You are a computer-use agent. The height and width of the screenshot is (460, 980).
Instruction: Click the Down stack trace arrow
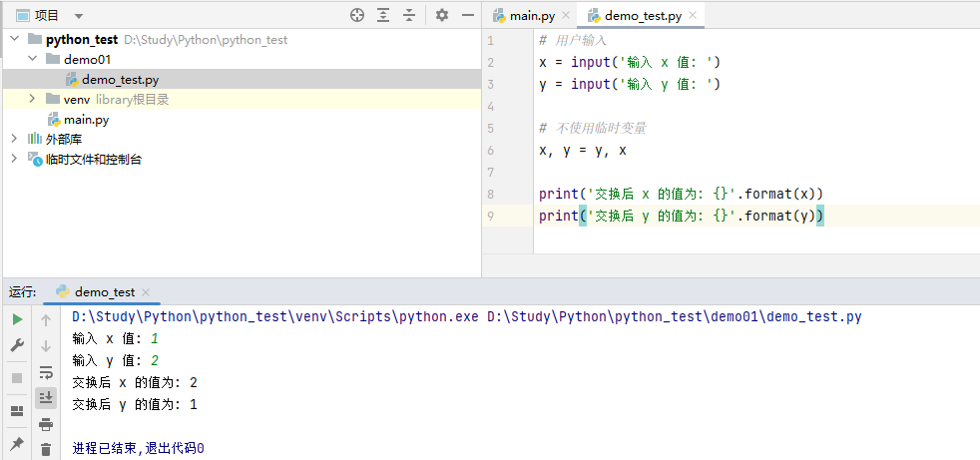(46, 345)
